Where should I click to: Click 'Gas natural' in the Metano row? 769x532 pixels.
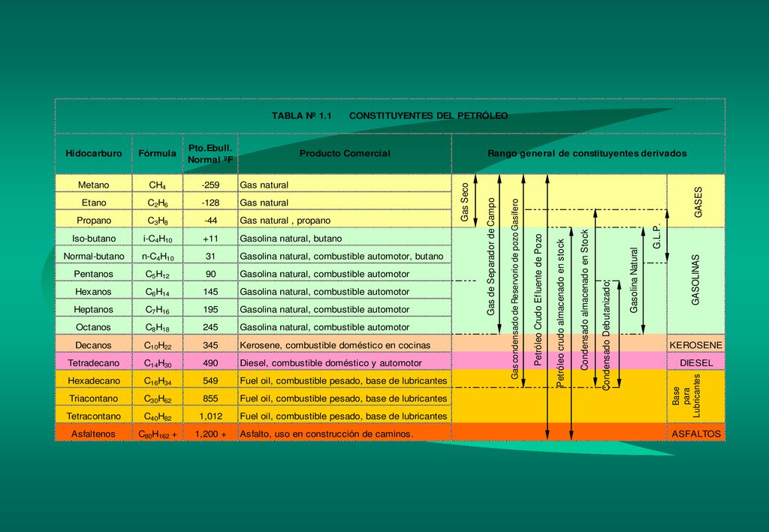[x=264, y=185]
